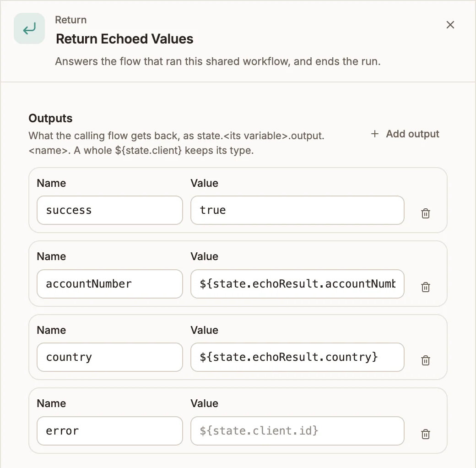Click the Return step arrow icon
Viewport: 476px width, 468px height.
(29, 28)
